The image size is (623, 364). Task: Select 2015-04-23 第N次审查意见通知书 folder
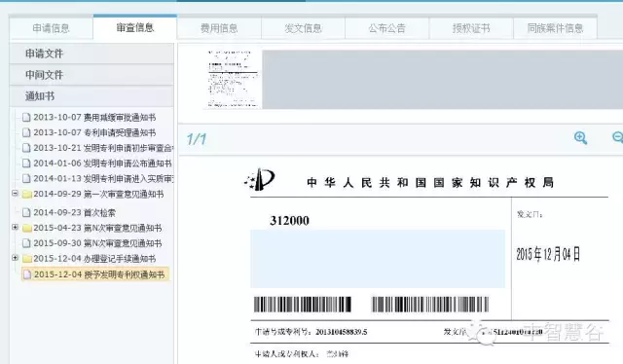(97, 228)
